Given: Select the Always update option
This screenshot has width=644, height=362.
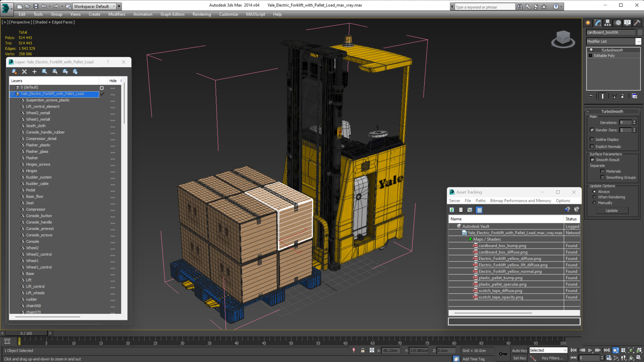Looking at the screenshot, I should 594,191.
